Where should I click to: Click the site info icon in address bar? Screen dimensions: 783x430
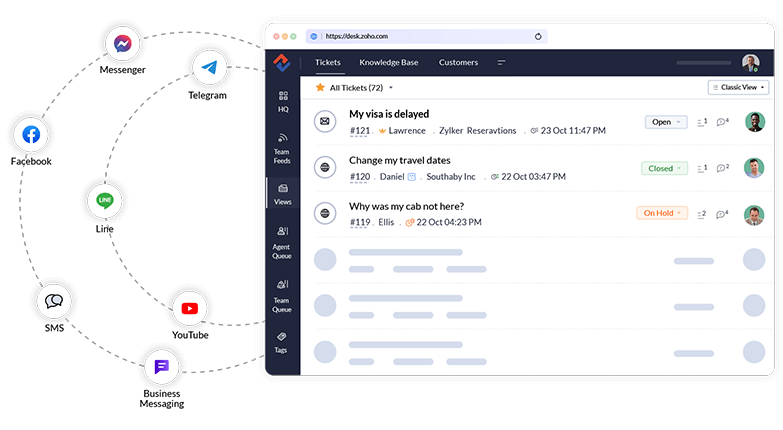314,36
